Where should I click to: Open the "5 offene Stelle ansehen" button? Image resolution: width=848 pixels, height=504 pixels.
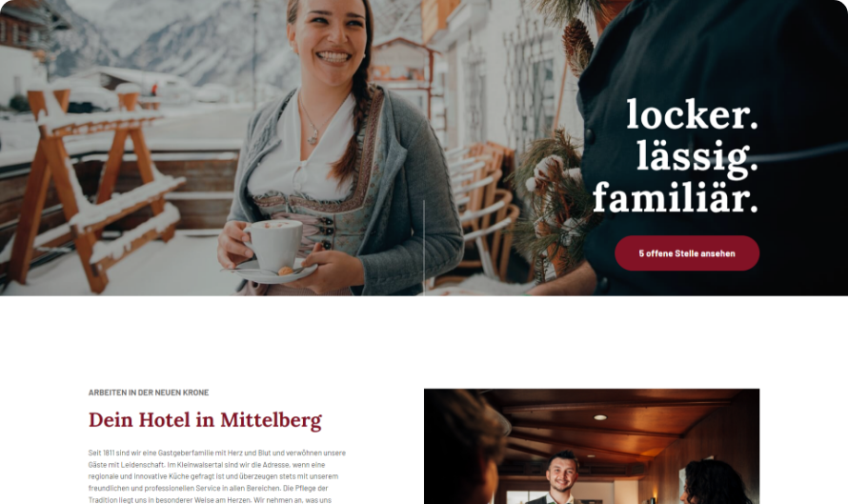point(687,253)
